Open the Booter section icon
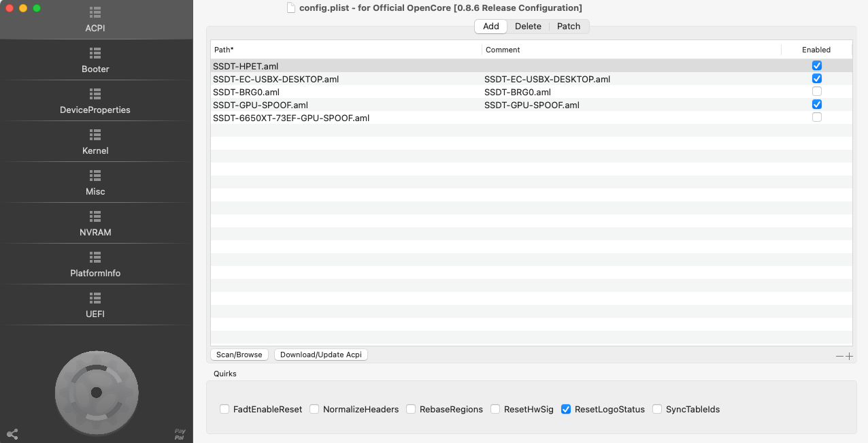 pos(95,53)
